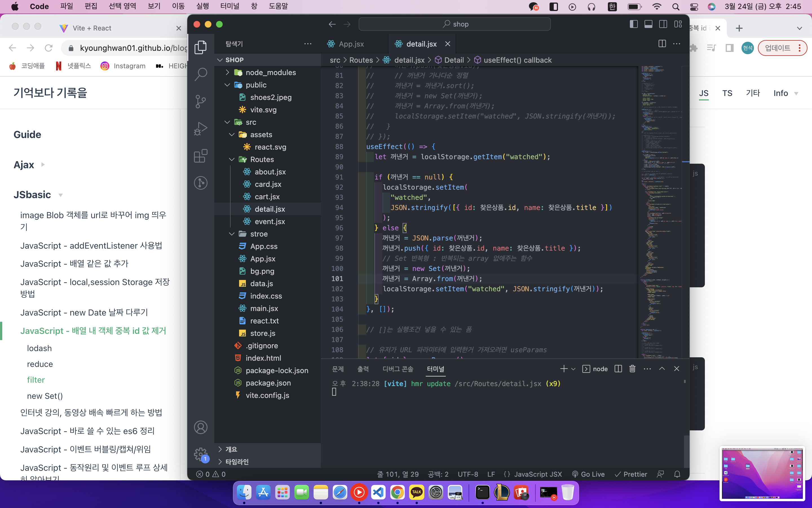Open the Explorer view in activity bar
Viewport: 812px width, 508px height.
pos(201,47)
